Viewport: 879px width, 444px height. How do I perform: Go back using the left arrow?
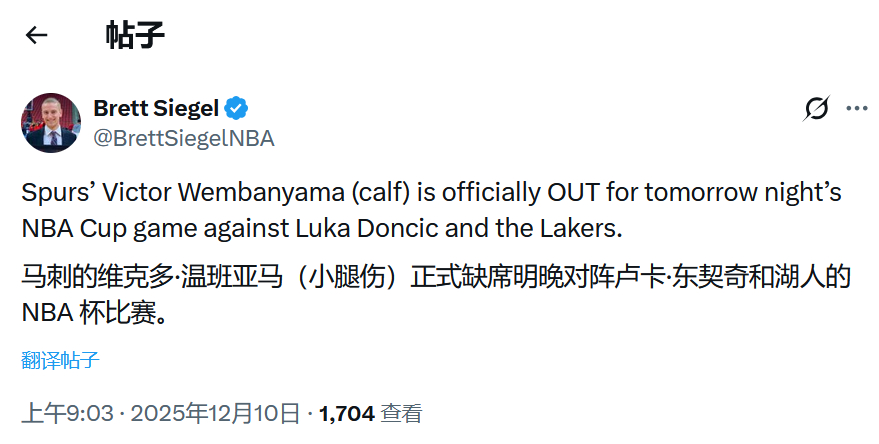click(37, 36)
